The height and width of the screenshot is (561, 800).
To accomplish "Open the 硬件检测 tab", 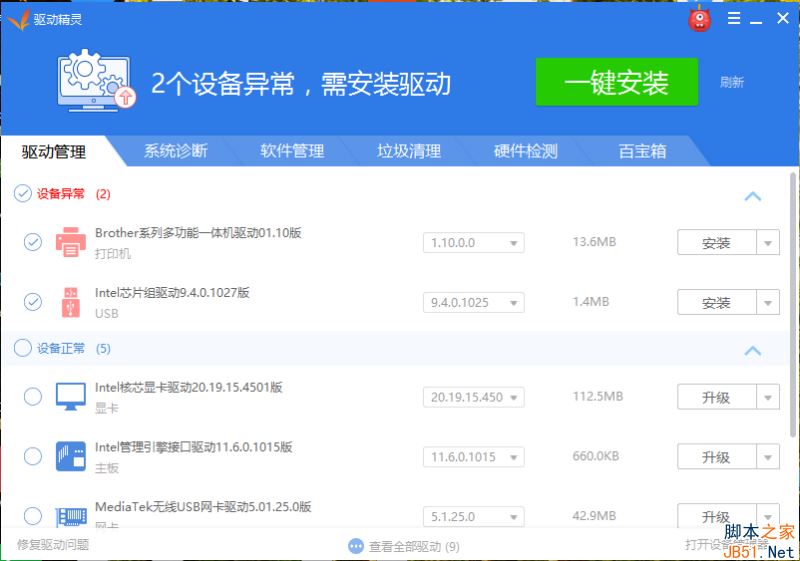I will pyautogui.click(x=526, y=151).
